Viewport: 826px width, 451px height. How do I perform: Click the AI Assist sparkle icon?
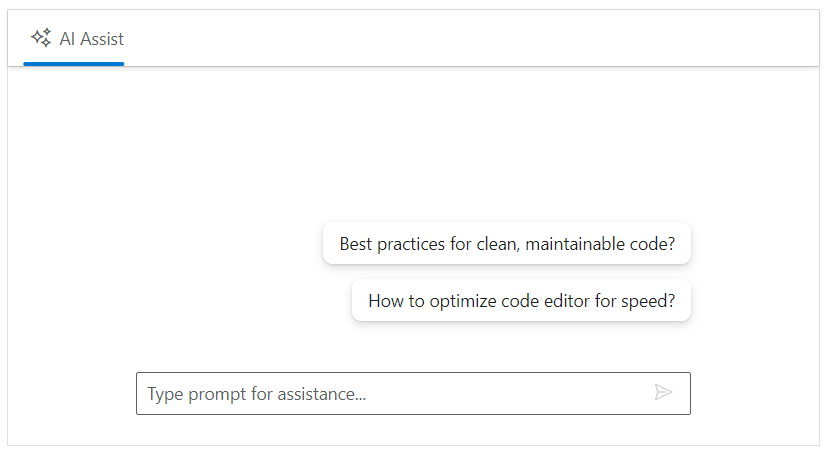pos(41,39)
